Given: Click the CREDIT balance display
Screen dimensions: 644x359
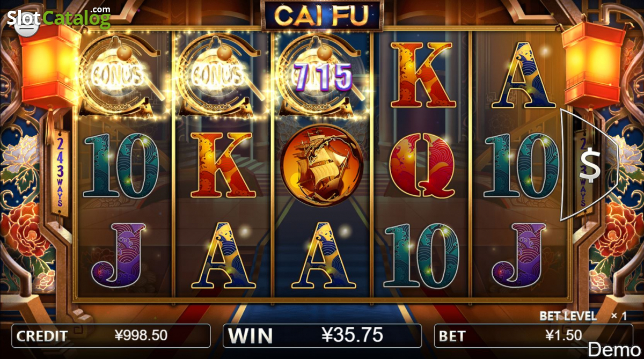Looking at the screenshot, I should point(111,336).
